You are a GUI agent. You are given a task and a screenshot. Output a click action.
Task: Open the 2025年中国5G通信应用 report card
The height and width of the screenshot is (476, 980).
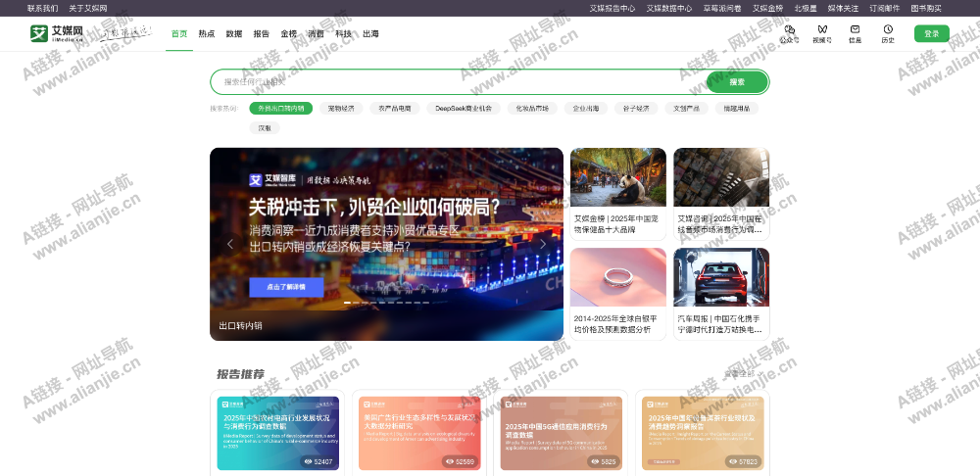coord(562,433)
